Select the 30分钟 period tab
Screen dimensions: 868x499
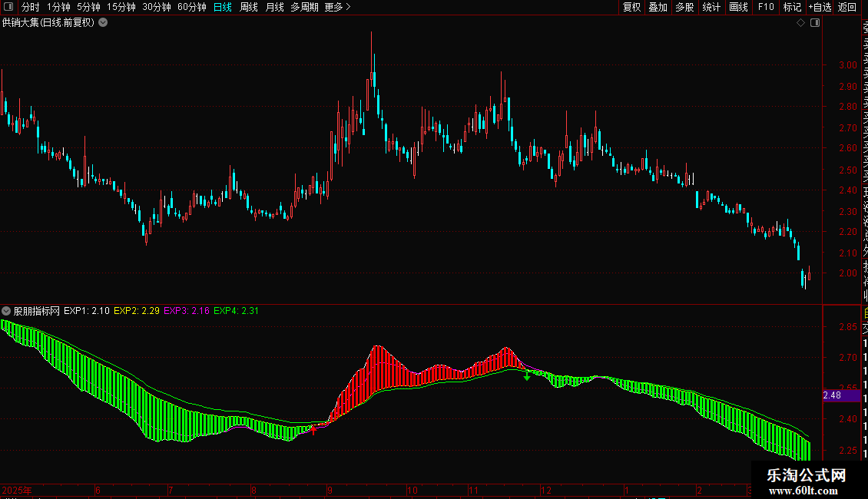tap(157, 7)
